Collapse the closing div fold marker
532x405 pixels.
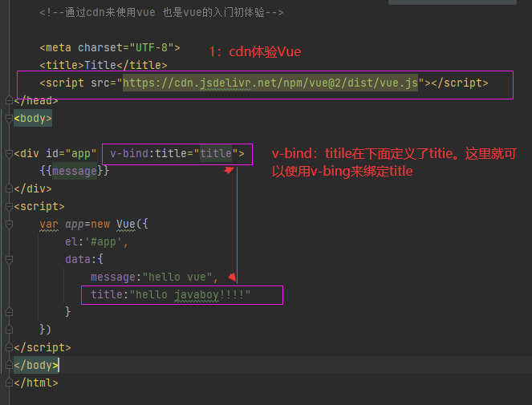tap(9, 188)
